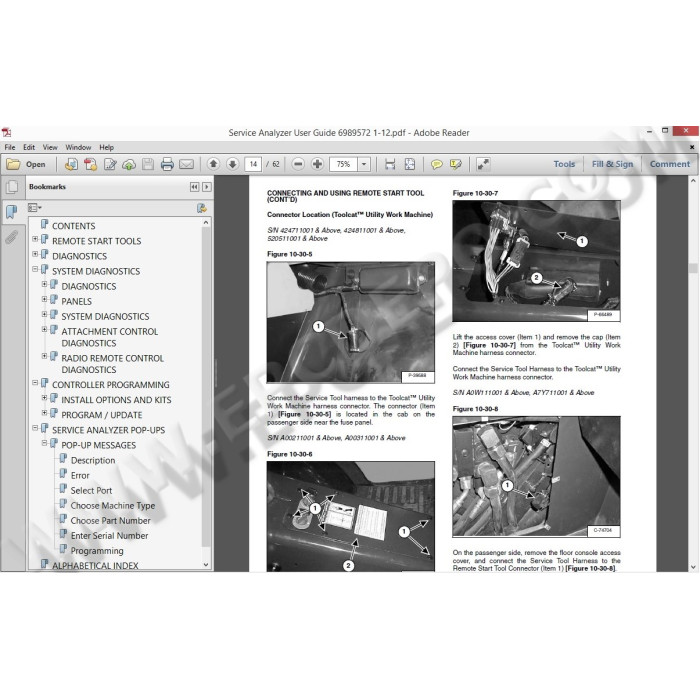Expand ATTACHMENT CONTROL DIAGNOSTICS bookmark
Image resolution: width=700 pixels, height=700 pixels.
click(44, 330)
